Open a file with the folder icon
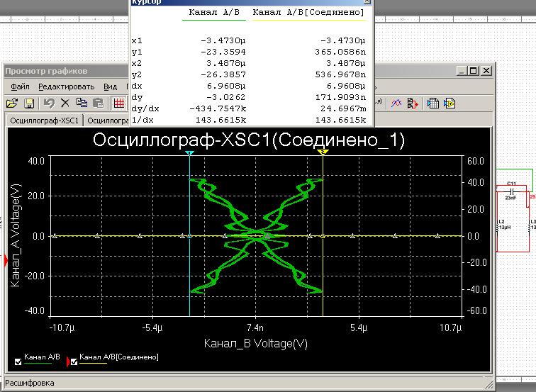 point(11,103)
